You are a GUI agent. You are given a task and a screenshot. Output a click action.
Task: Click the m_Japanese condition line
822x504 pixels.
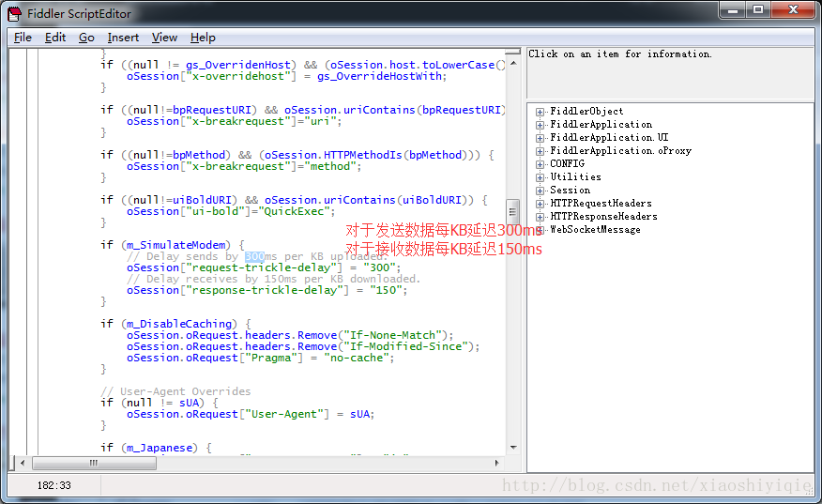(x=156, y=448)
